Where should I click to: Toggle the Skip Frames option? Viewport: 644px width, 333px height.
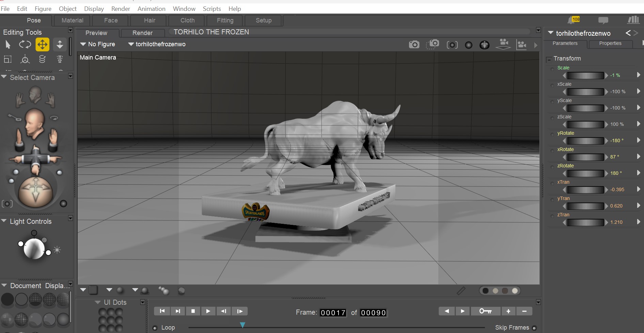534,328
